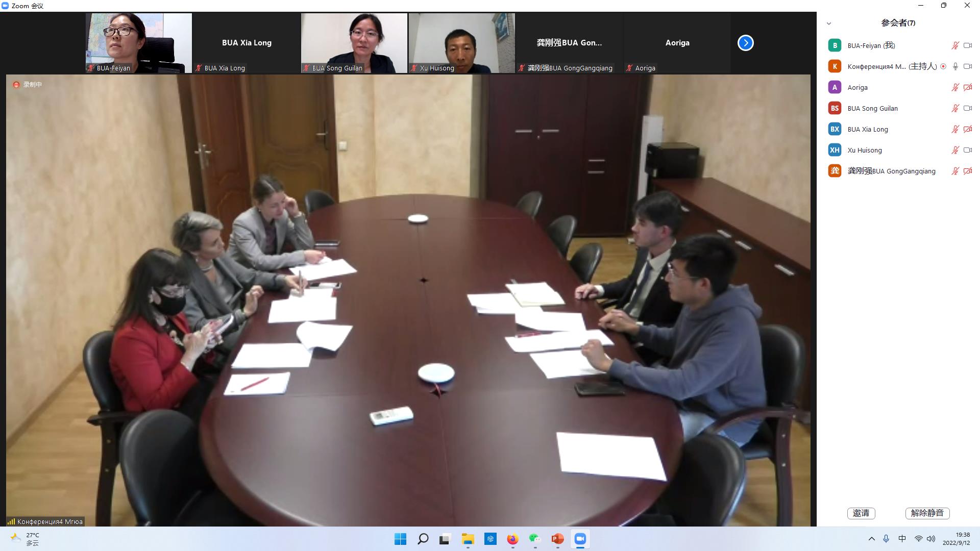Screen dimensions: 980x551
Task: Click signal strength icon near Конференция4 label
Action: tap(11, 521)
